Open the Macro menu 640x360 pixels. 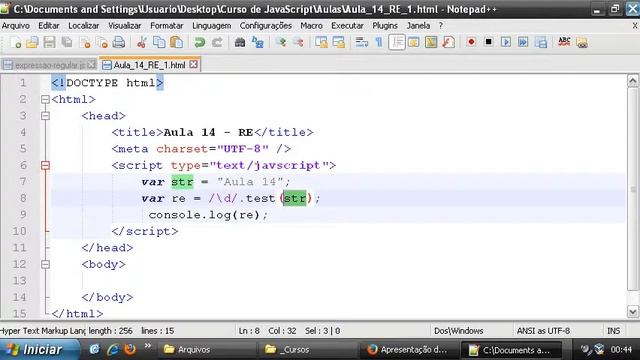point(311,26)
